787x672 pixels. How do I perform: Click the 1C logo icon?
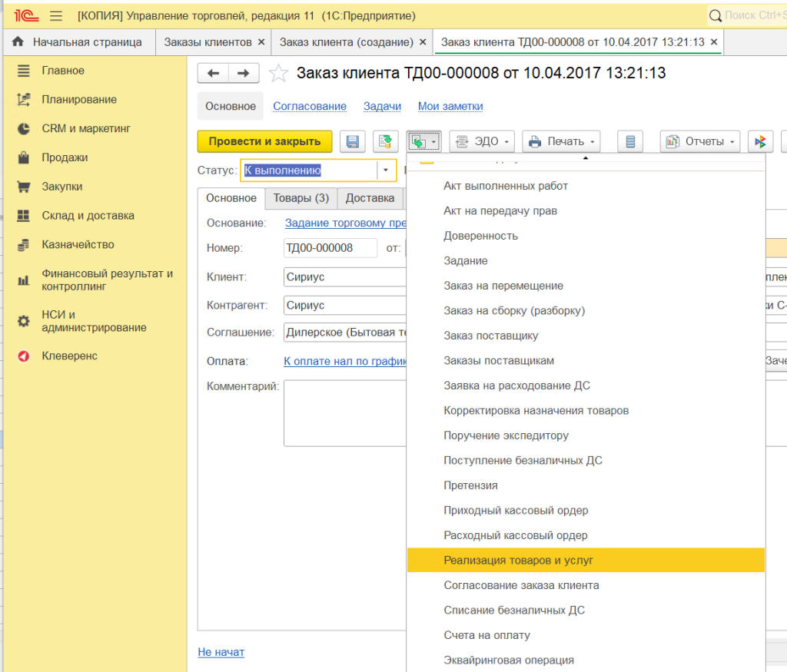pyautogui.click(x=26, y=16)
